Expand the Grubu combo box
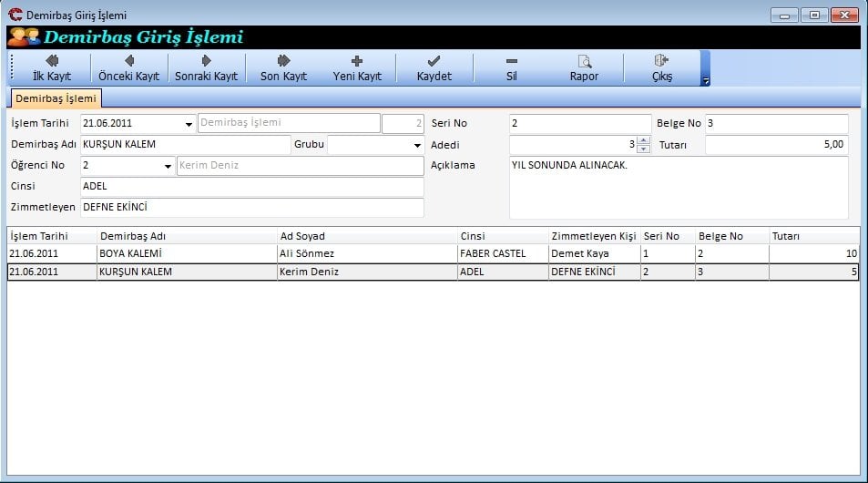This screenshot has width=868, height=483. [x=417, y=145]
